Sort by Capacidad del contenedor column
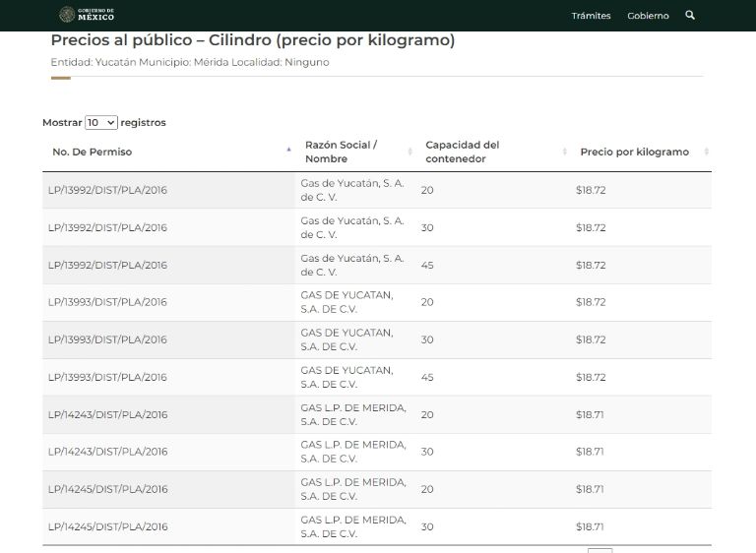 [493, 152]
